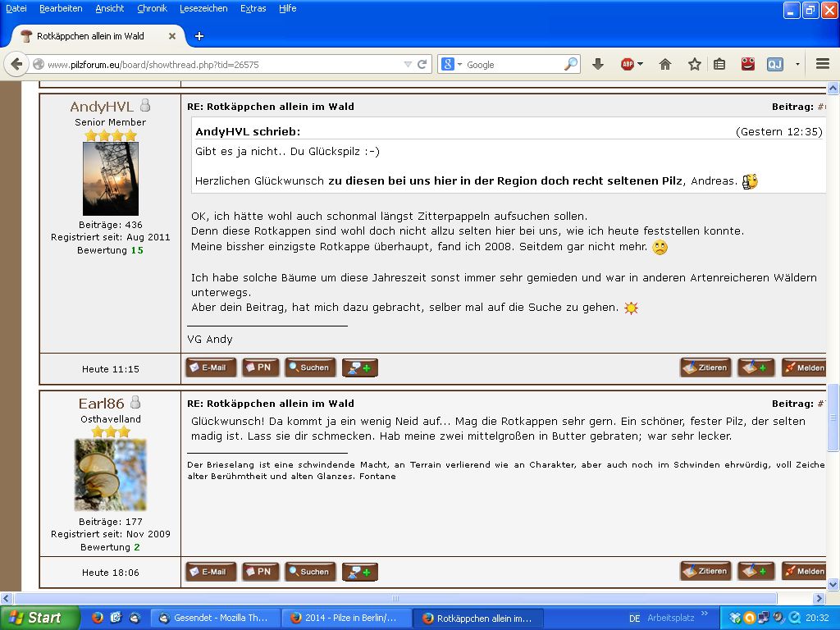Bookmark this page with the star
Screen dimensions: 840x630
click(x=694, y=64)
